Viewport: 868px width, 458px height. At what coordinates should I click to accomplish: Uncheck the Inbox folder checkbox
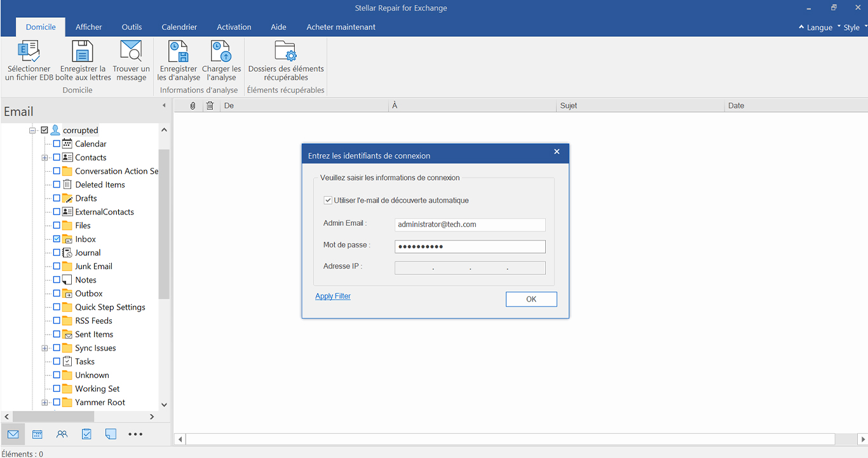pyautogui.click(x=57, y=239)
